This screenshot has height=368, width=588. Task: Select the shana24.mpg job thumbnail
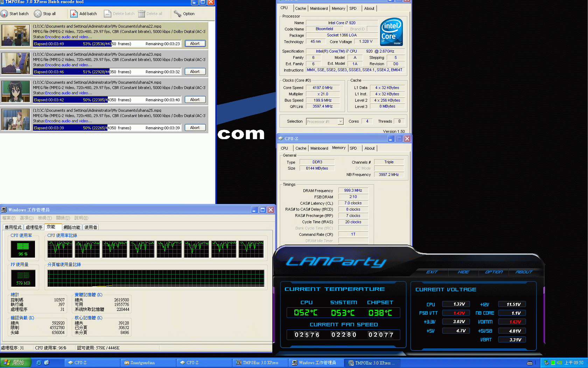coord(16,91)
